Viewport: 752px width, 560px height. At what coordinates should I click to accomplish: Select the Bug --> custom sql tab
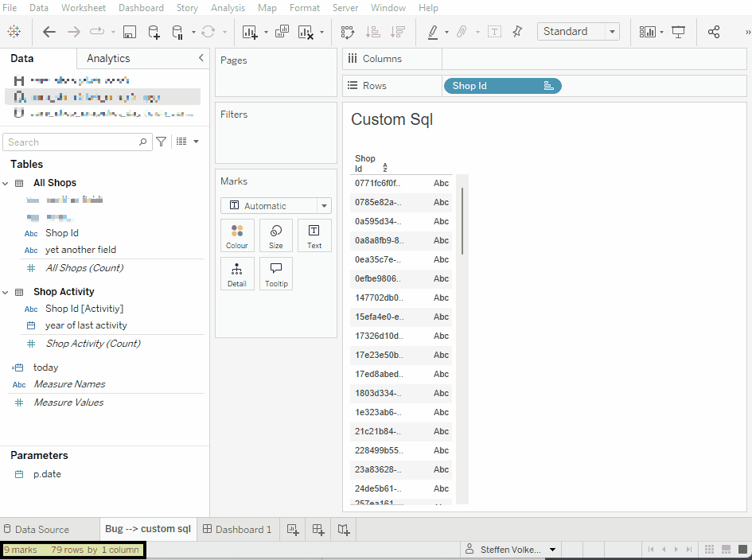[x=148, y=529]
